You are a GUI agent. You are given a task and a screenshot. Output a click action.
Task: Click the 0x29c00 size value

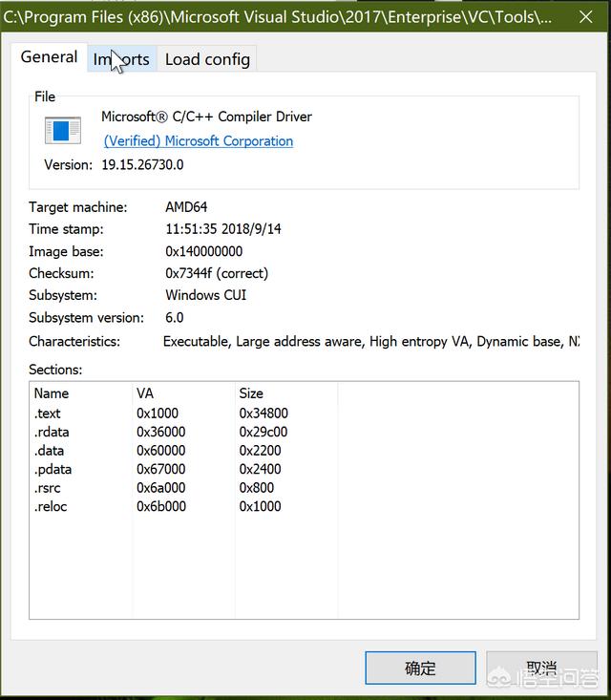tap(263, 433)
